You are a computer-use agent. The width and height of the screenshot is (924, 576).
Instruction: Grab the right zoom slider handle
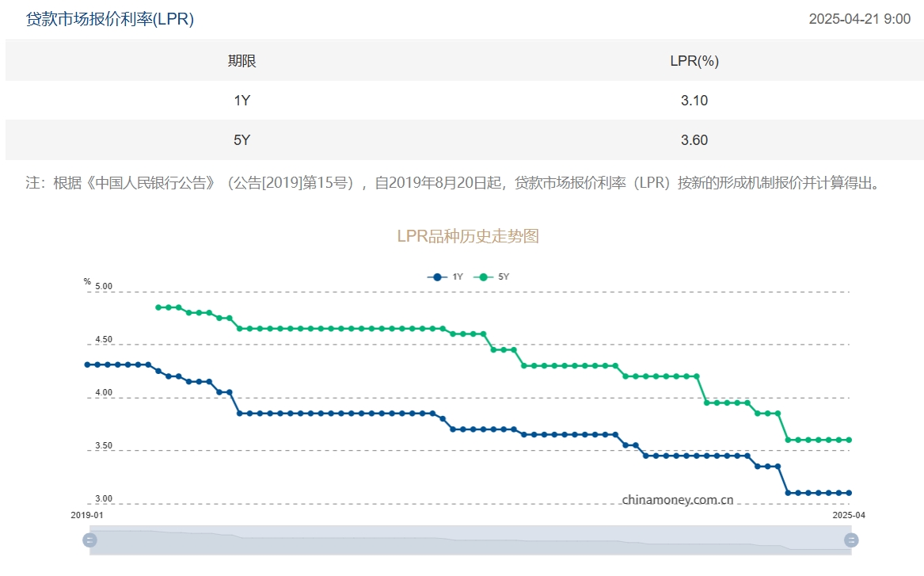click(851, 540)
